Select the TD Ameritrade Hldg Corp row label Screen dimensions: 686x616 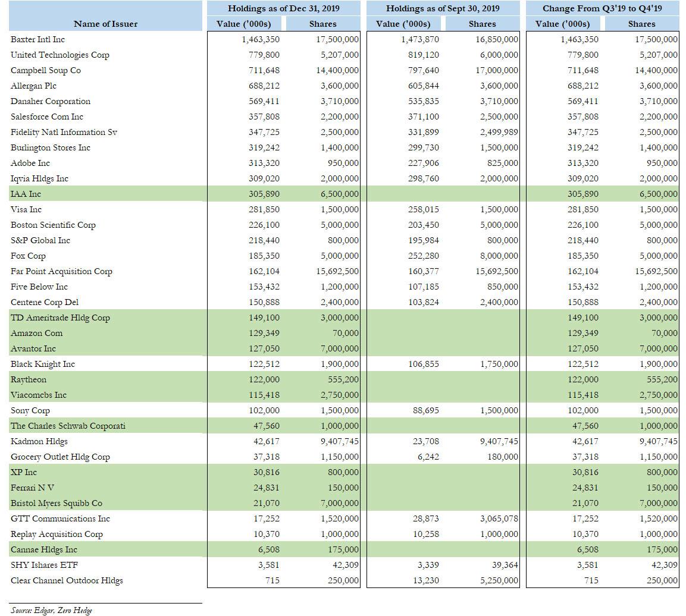(60, 318)
